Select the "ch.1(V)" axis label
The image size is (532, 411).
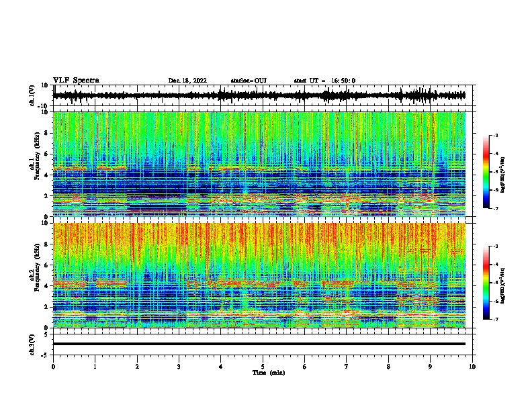click(32, 95)
